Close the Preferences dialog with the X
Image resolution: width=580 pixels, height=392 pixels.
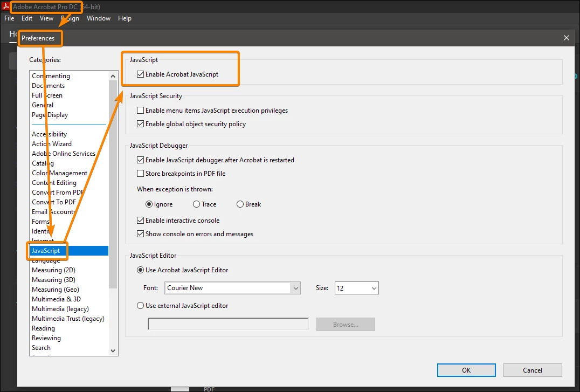coord(567,38)
